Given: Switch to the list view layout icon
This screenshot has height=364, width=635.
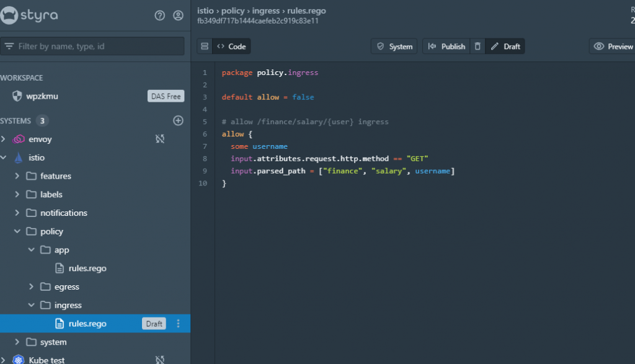Looking at the screenshot, I should tap(205, 46).
